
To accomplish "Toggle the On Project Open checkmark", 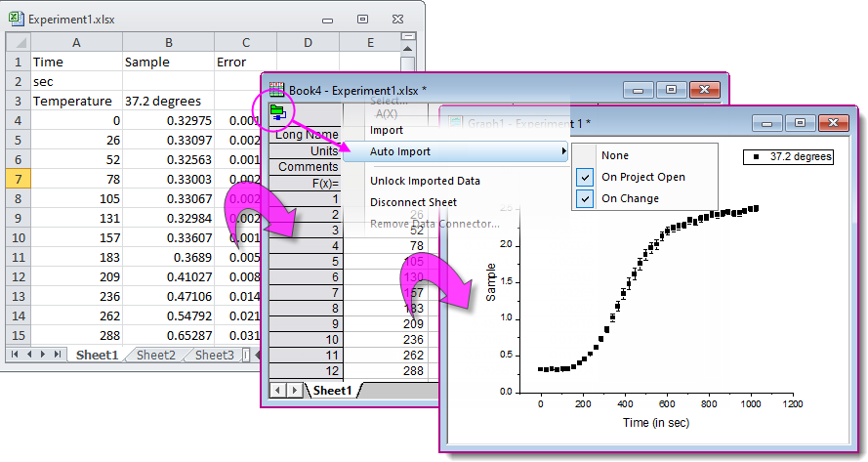I will coord(585,177).
